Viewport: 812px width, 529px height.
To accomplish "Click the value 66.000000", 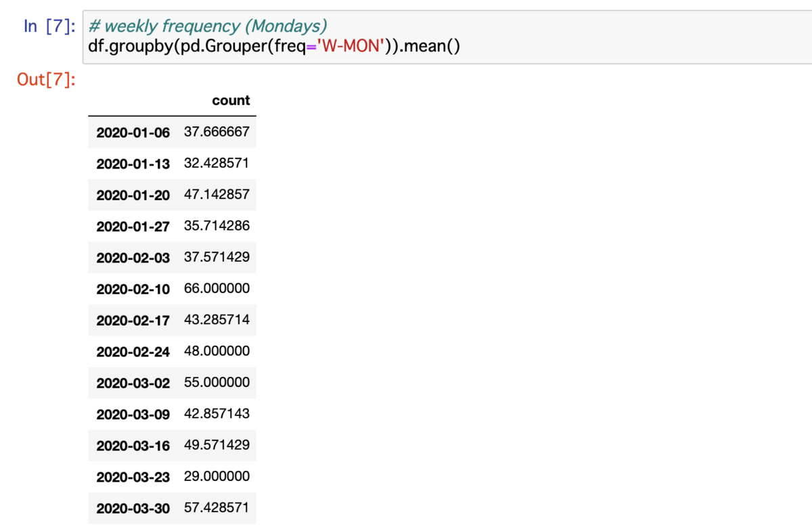I will (x=217, y=288).
